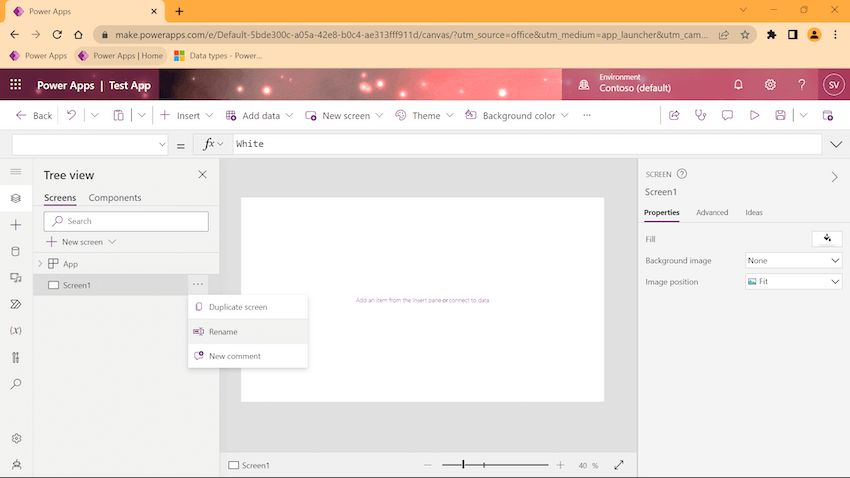Switch to the Components tab
This screenshot has width=850, height=478.
coord(115,198)
